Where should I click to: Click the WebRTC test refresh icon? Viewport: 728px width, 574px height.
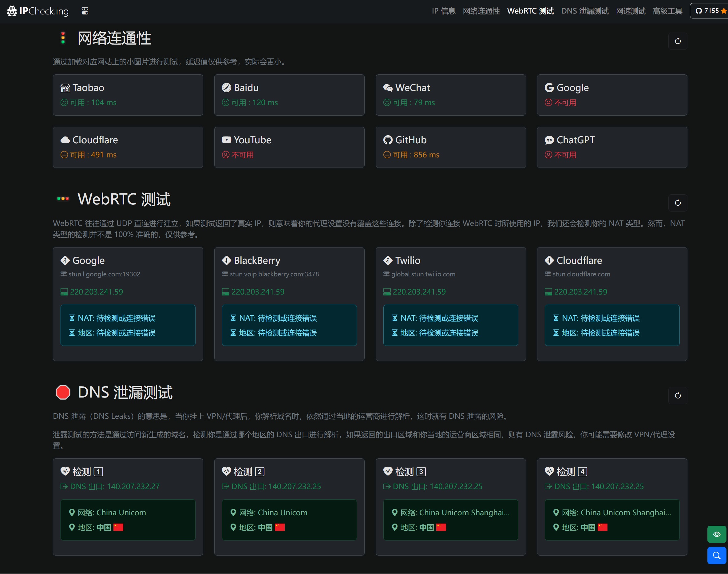coord(677,203)
